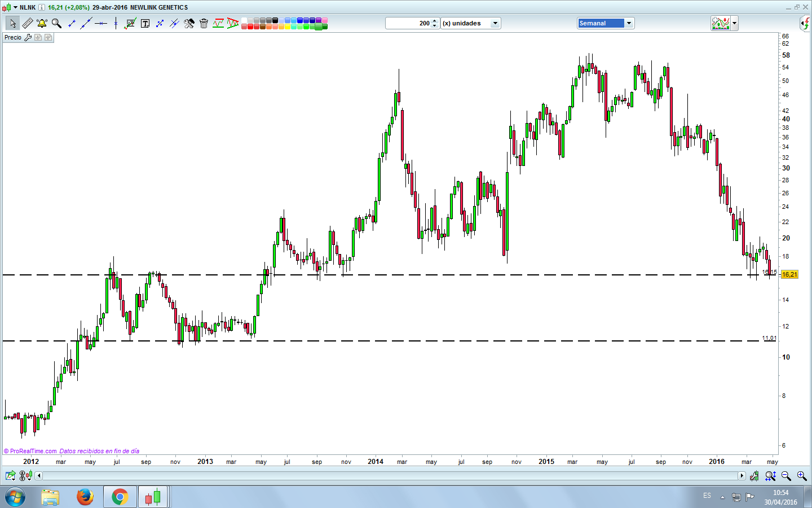
Task: Open File Explorer from taskbar
Action: coord(50,497)
